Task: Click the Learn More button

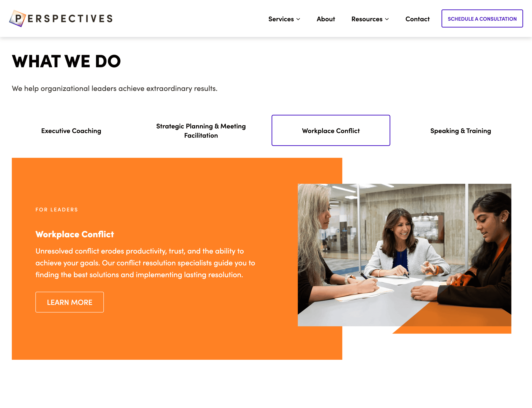Action: (x=69, y=302)
